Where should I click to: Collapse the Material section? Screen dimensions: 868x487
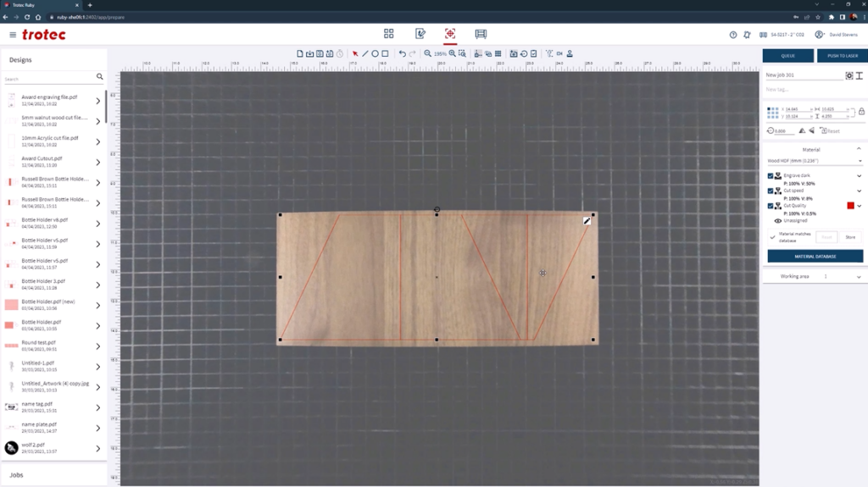(859, 149)
